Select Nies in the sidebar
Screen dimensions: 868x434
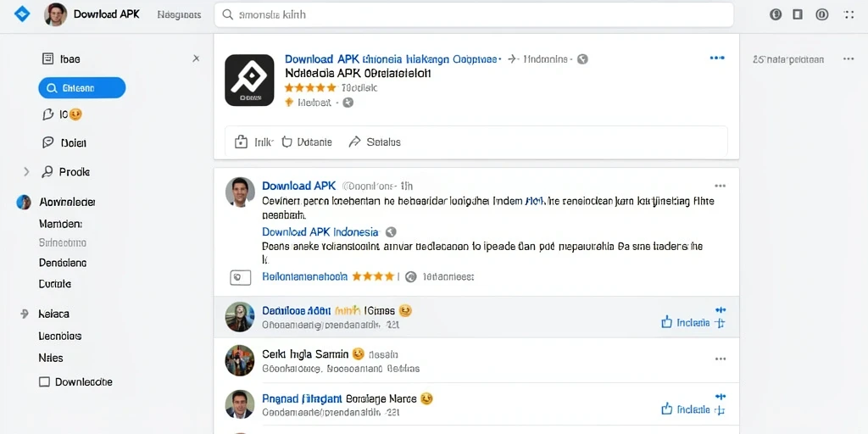point(50,358)
